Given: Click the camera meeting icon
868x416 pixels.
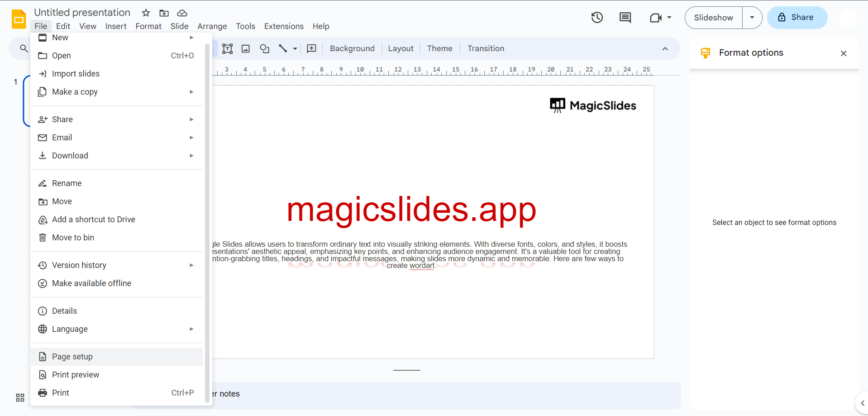Looking at the screenshot, I should point(656,18).
